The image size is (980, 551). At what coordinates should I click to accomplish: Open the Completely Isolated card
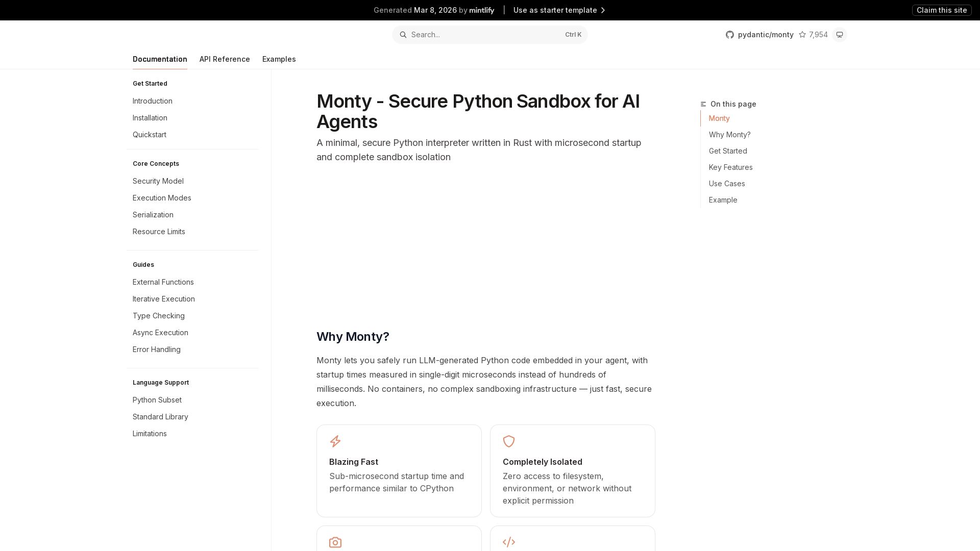pyautogui.click(x=573, y=471)
